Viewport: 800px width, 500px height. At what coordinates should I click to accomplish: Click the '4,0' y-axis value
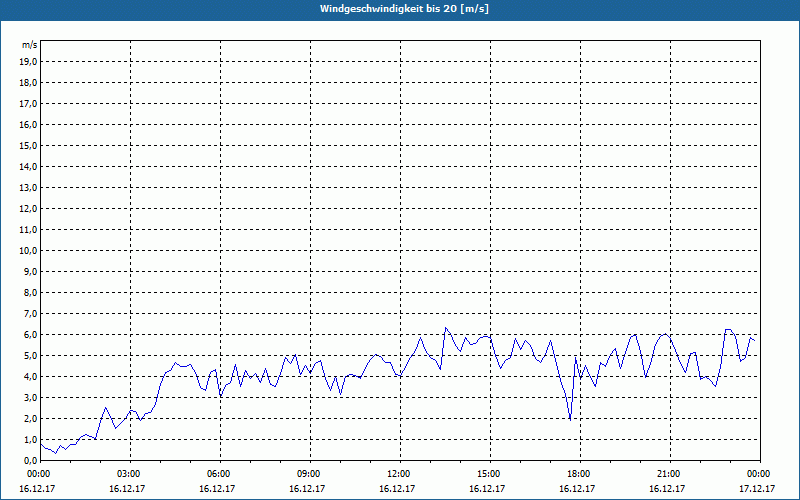30,377
